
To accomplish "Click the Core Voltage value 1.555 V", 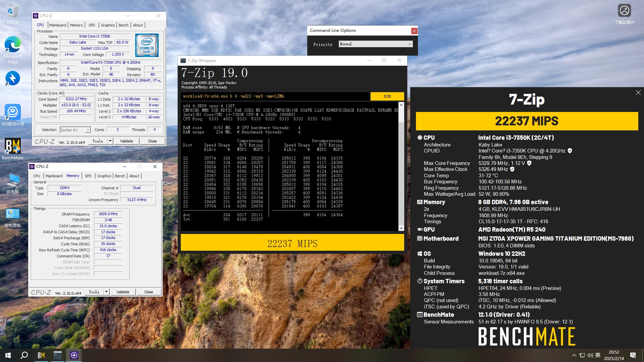I will pyautogui.click(x=118, y=55).
